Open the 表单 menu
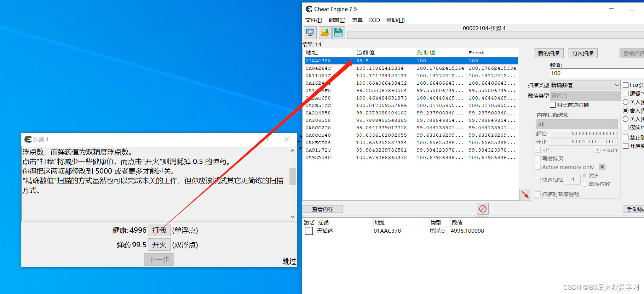 (x=357, y=20)
